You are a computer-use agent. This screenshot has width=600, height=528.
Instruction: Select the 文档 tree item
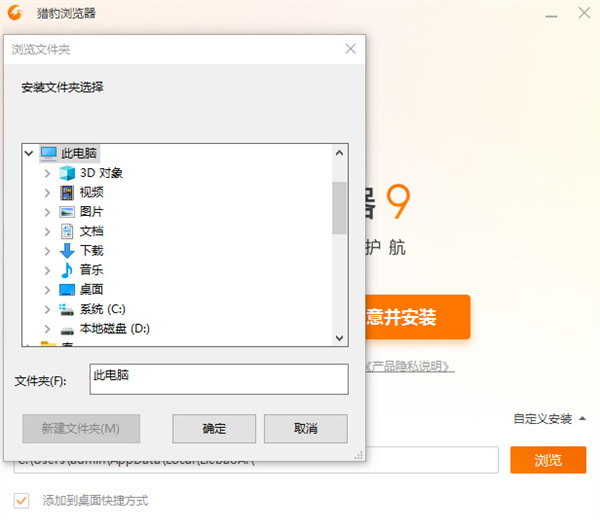click(x=91, y=231)
